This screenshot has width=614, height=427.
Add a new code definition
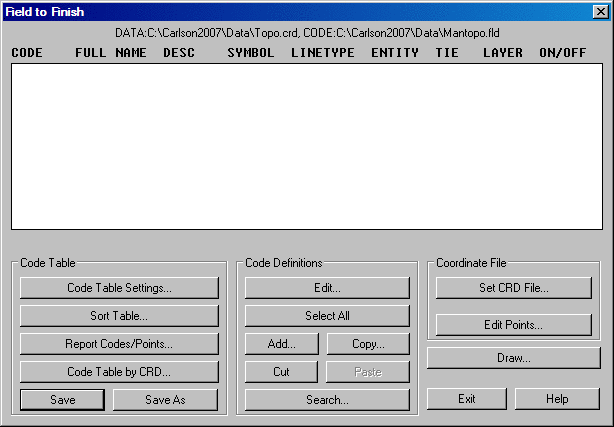point(281,344)
